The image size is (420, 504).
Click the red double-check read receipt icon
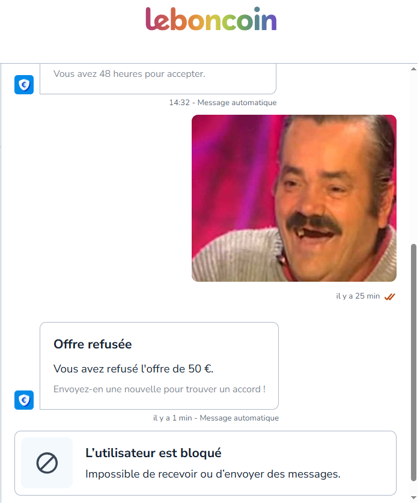click(x=390, y=296)
